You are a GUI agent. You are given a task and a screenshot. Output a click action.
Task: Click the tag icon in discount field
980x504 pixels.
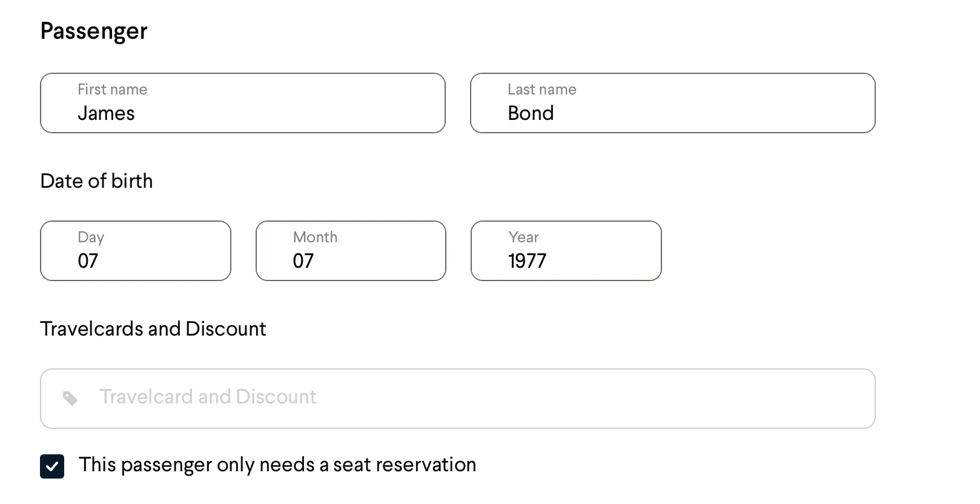(x=70, y=398)
